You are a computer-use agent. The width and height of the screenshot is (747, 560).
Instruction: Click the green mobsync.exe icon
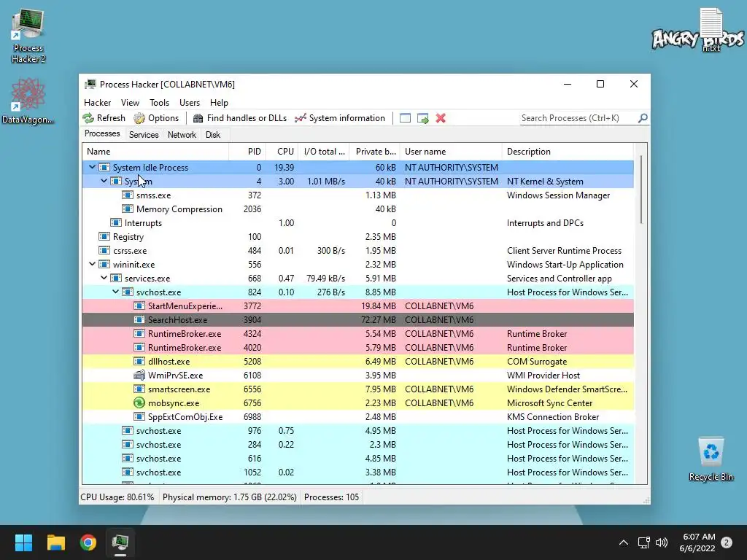pos(139,402)
